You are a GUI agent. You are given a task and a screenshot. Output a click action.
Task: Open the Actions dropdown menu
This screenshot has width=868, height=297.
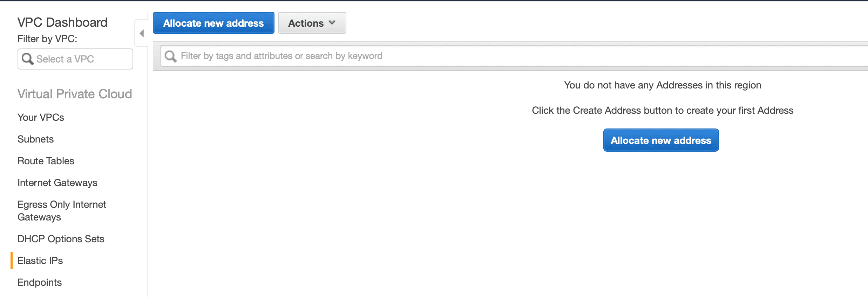[312, 23]
